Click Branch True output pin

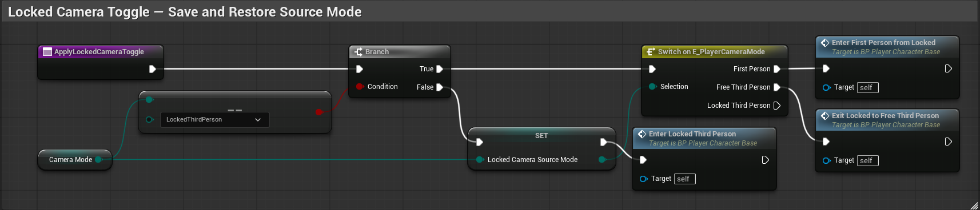440,69
